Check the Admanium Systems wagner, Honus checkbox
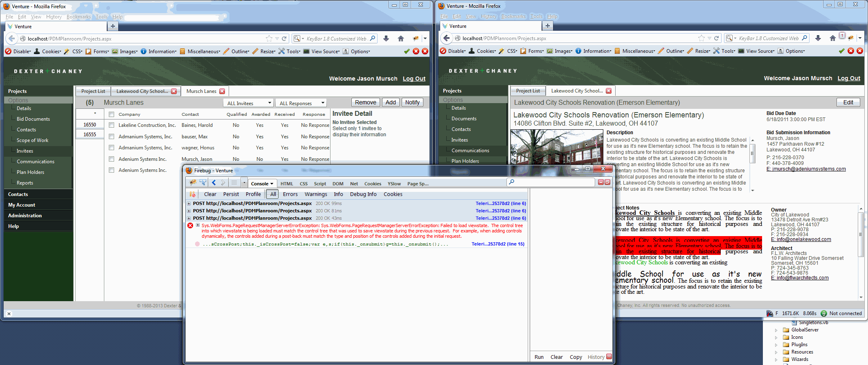Screen dimensions: 868x365 [111, 148]
